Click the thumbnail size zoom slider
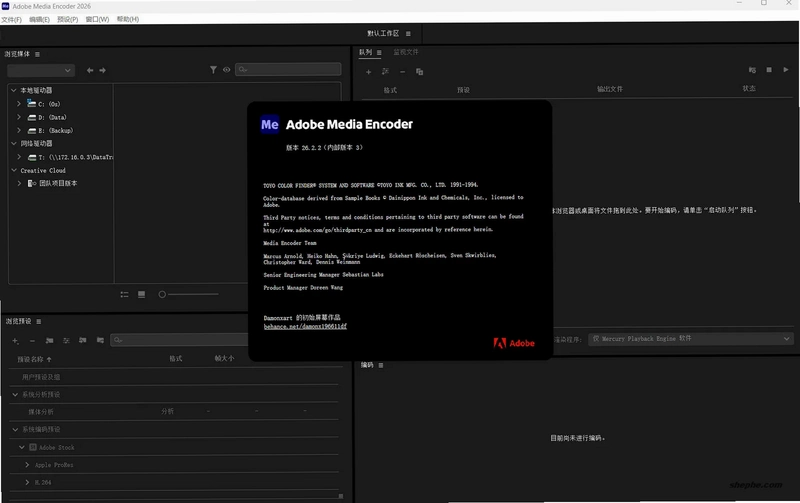800x503 pixels. [189, 294]
